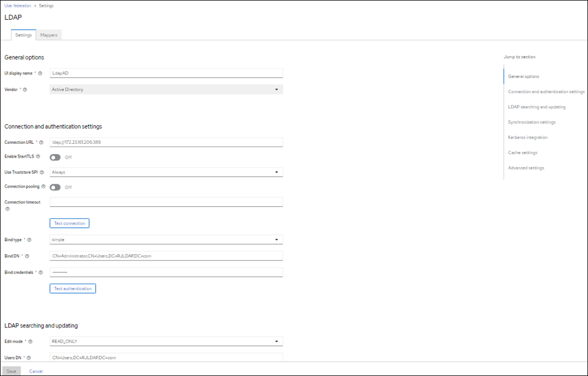588x376 pixels.
Task: Click help icon beside Vendor label
Action: 25,89
